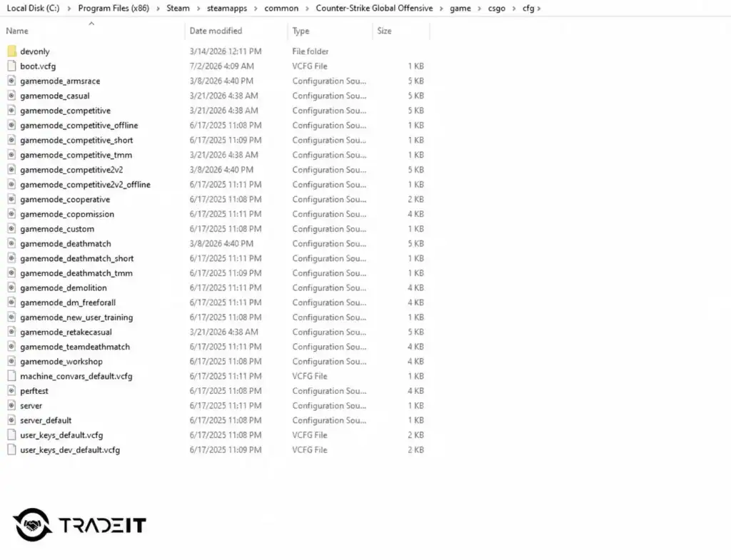Click the gamemode_deathmatch_tmm file icon
Screen dimensions: 731x560
coord(11,273)
